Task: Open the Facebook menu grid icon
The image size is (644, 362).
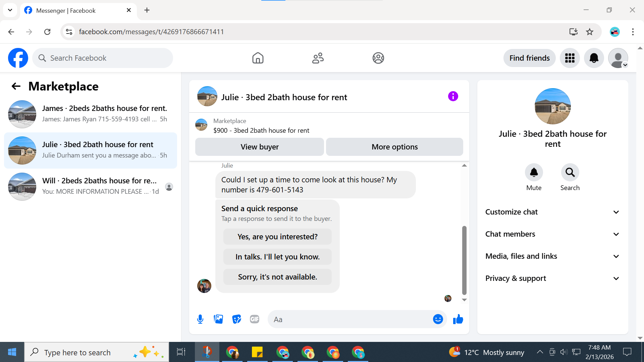Action: click(x=570, y=58)
